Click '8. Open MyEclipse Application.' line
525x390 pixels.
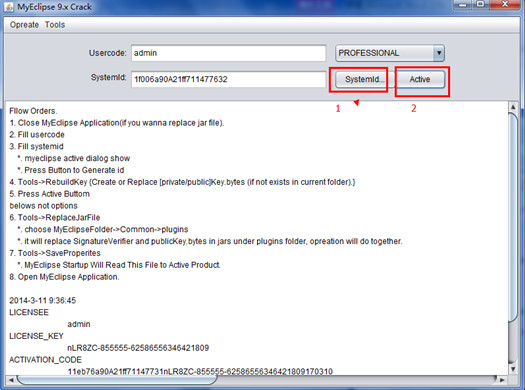coord(64,277)
